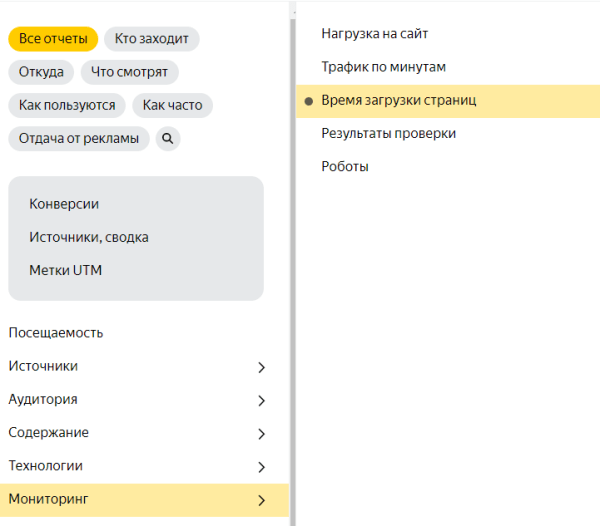The height and width of the screenshot is (526, 600).
Task: Expand the 'Аудитория' chevron arrow
Action: (x=261, y=400)
